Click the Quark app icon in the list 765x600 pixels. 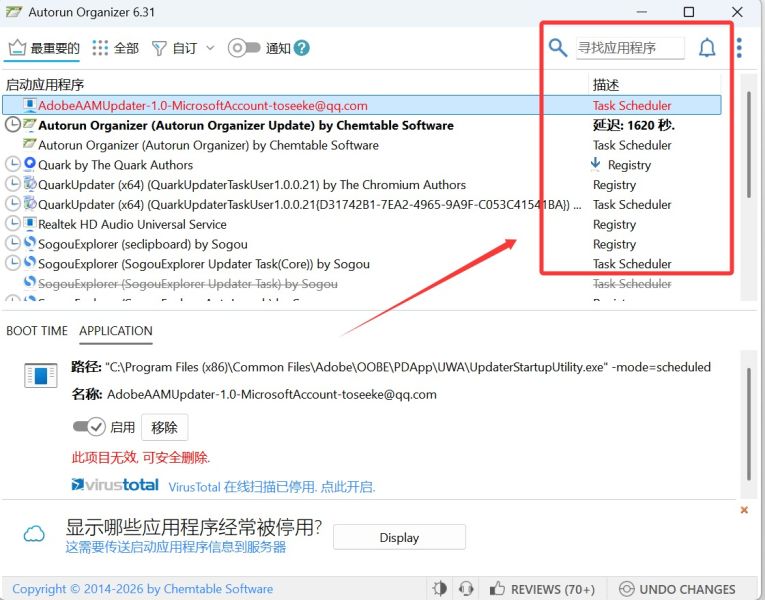[30, 163]
